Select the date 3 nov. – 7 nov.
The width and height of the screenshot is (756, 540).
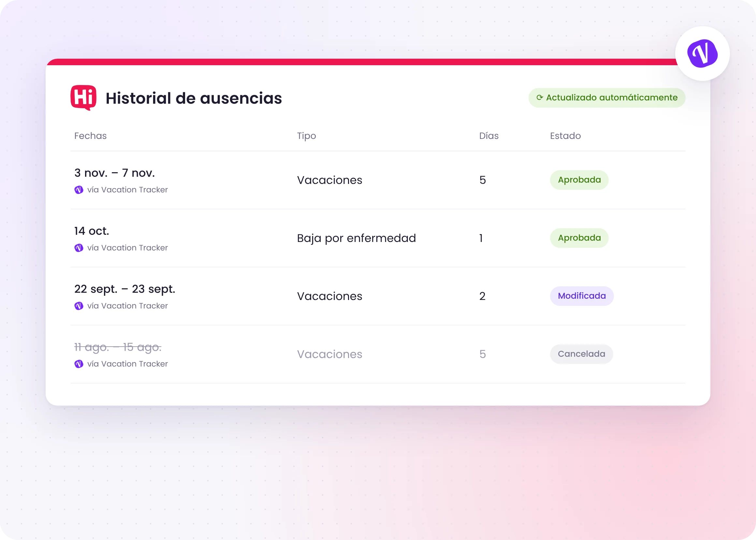click(x=115, y=173)
